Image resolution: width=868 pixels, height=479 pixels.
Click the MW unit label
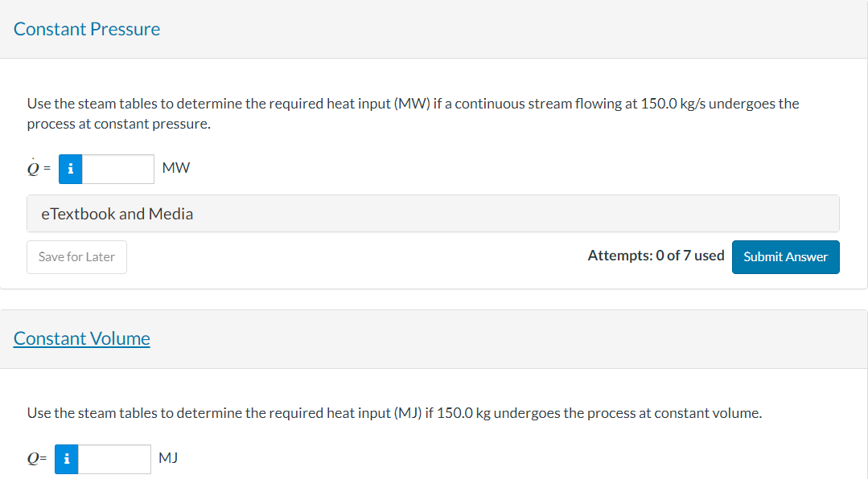click(175, 168)
